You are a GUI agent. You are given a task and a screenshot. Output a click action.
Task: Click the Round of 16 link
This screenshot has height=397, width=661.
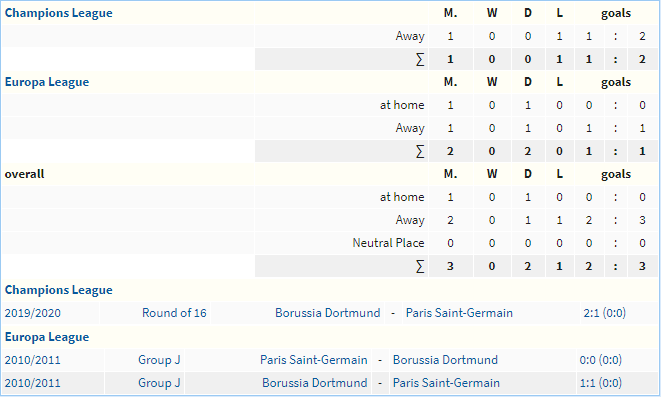click(174, 313)
